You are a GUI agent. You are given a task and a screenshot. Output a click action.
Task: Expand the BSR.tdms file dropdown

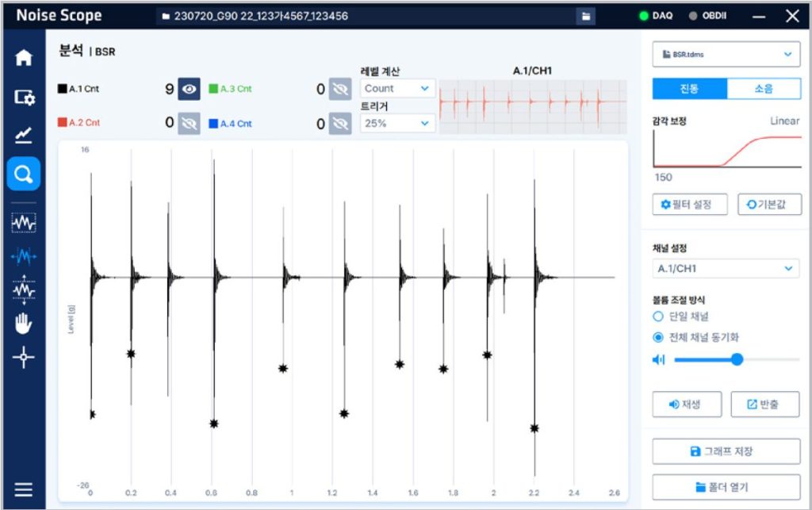point(726,55)
